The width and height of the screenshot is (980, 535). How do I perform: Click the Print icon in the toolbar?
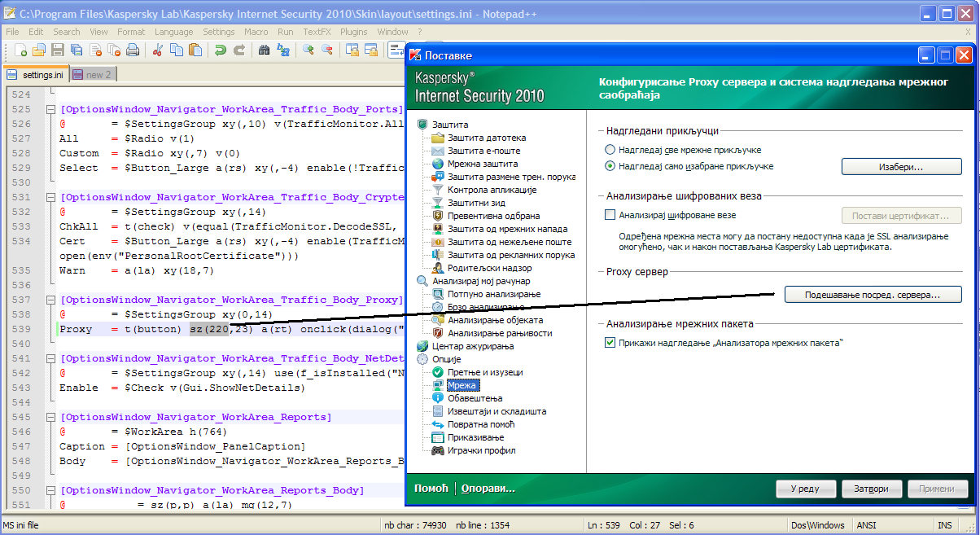point(132,50)
